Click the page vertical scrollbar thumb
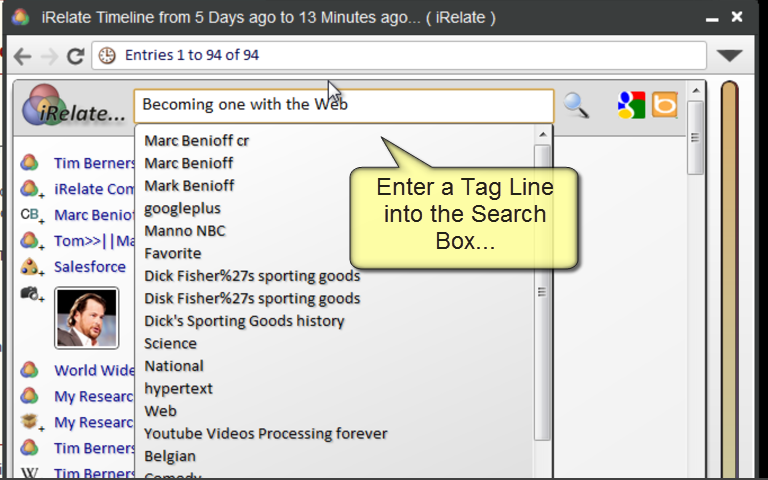The image size is (768, 480). point(695,138)
